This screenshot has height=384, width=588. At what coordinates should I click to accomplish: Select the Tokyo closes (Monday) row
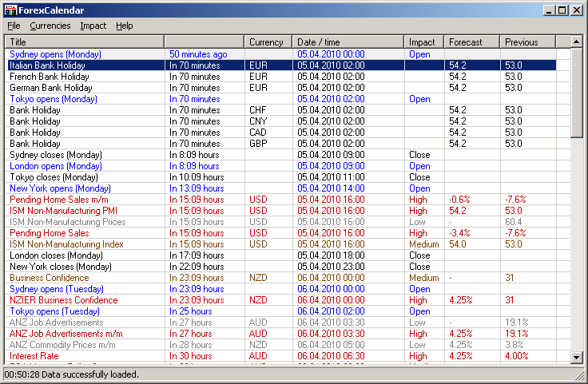coord(280,177)
